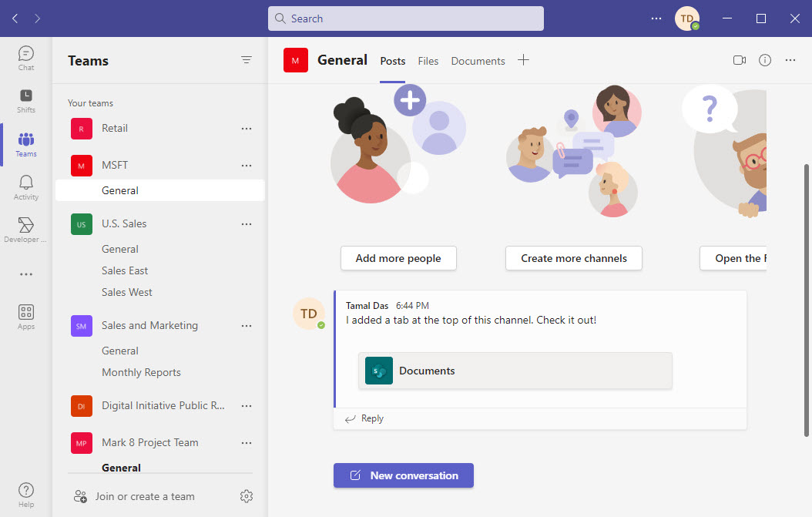Click the Retail team avatar
The height and width of the screenshot is (517, 812).
[82, 129]
